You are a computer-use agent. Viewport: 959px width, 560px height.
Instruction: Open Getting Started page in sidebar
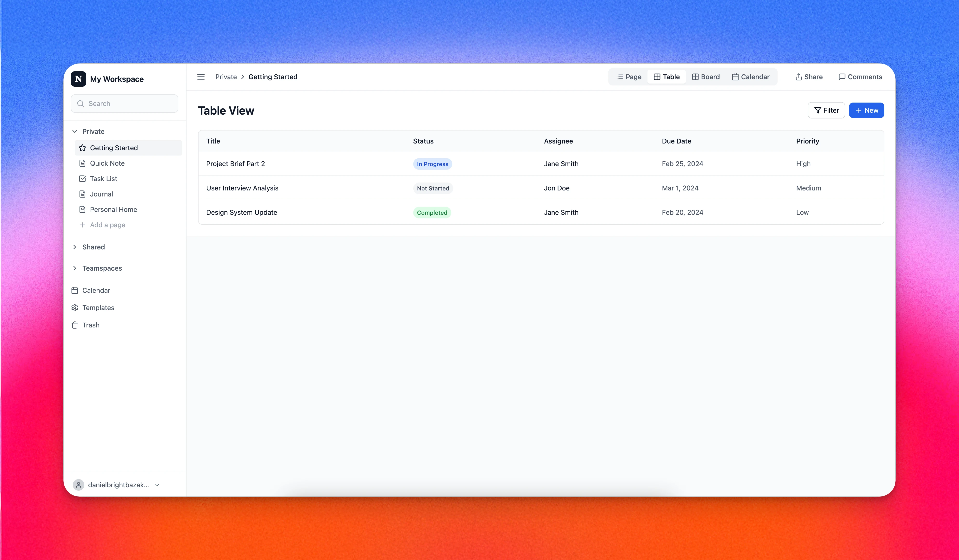coord(128,148)
